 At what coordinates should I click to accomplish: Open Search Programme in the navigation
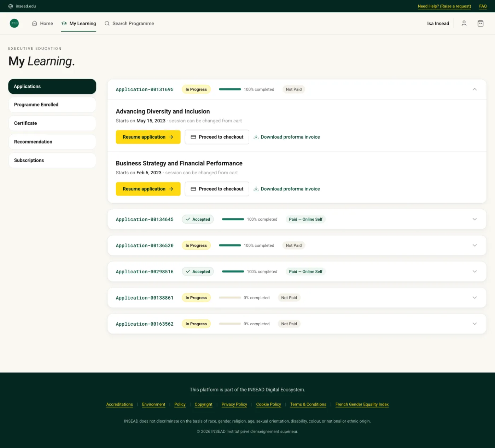(x=129, y=23)
